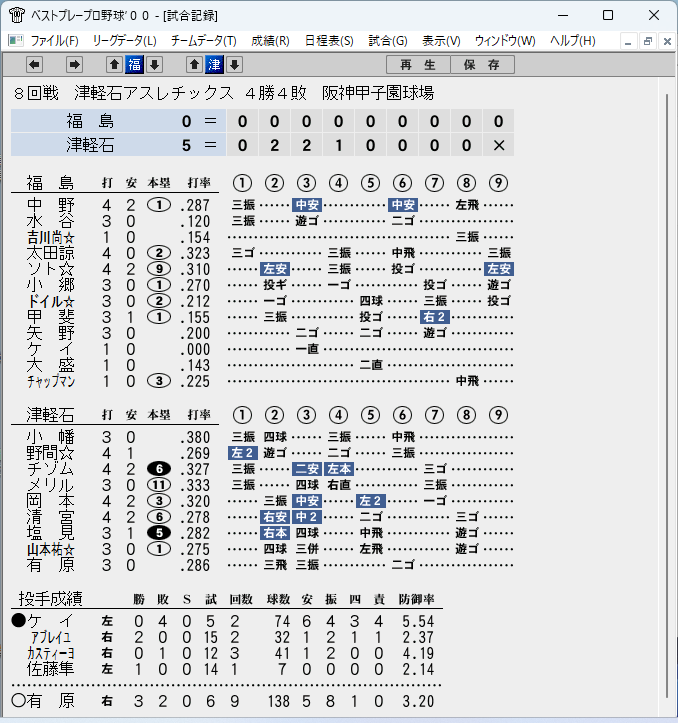Click down arrow beside 福 team icon
Viewport: 678px width, 723px height.
pos(155,65)
